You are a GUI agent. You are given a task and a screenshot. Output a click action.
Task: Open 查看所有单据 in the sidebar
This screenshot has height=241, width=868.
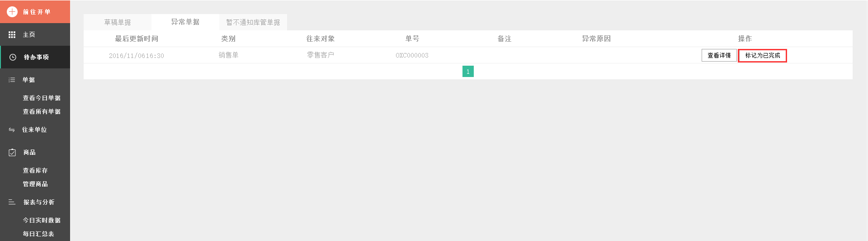click(42, 111)
